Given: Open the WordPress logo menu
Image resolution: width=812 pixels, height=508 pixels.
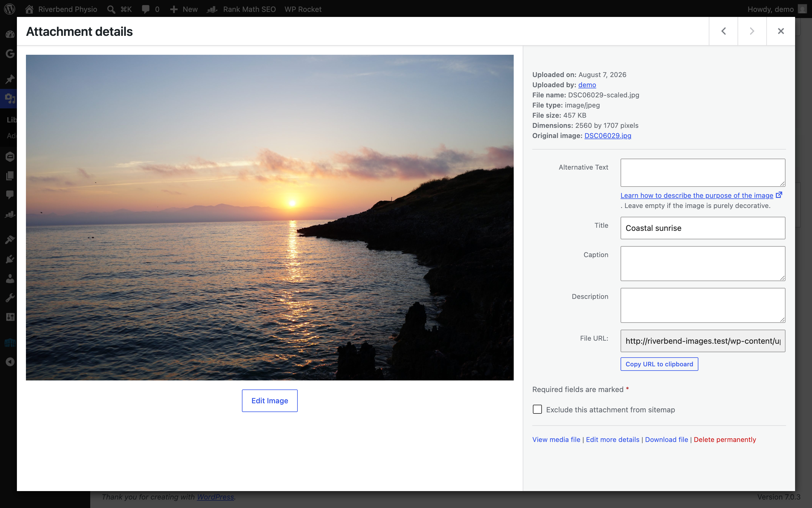Looking at the screenshot, I should [10, 9].
